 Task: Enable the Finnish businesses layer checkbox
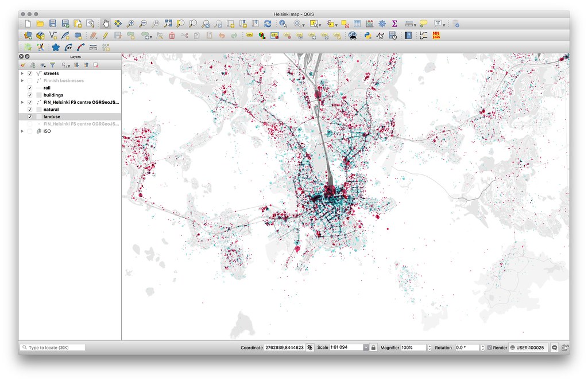30,80
